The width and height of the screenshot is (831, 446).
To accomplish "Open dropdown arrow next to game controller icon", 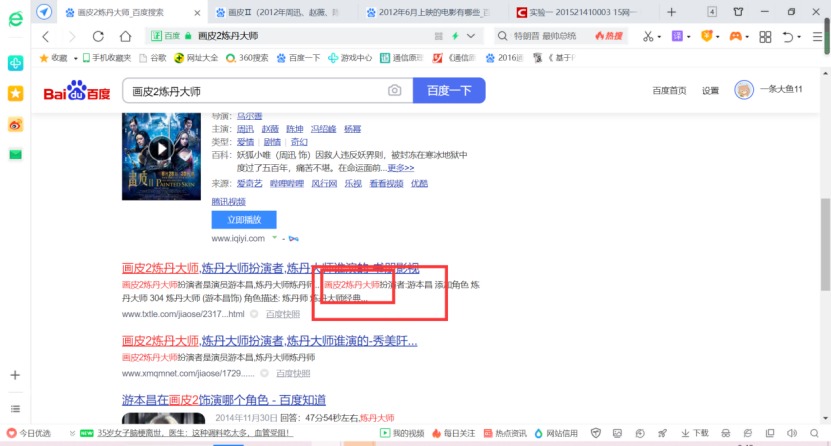I will 747,37.
